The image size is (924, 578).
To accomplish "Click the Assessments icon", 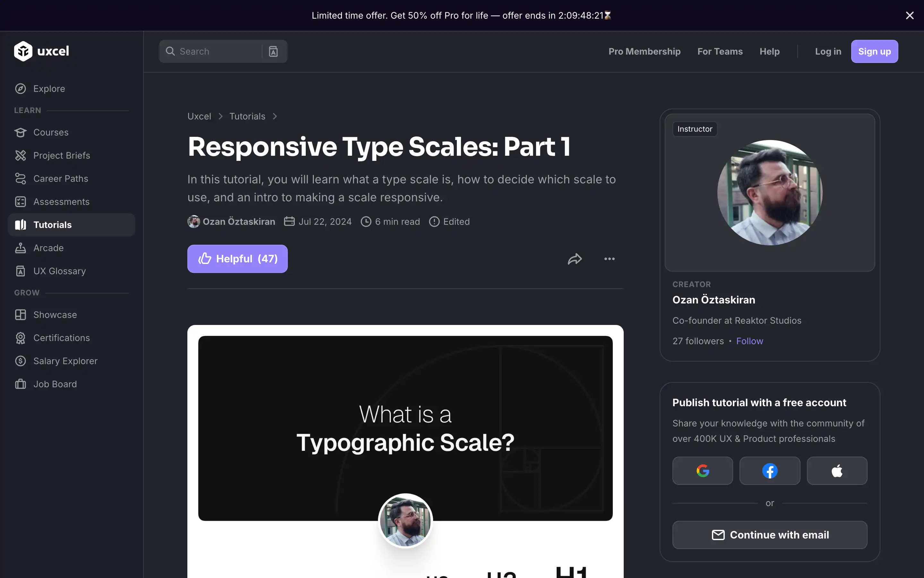I will (x=21, y=202).
